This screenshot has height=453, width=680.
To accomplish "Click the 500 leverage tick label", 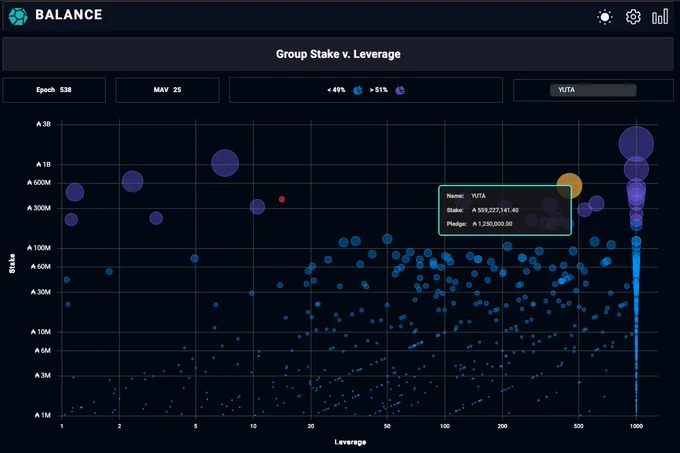I will [579, 426].
